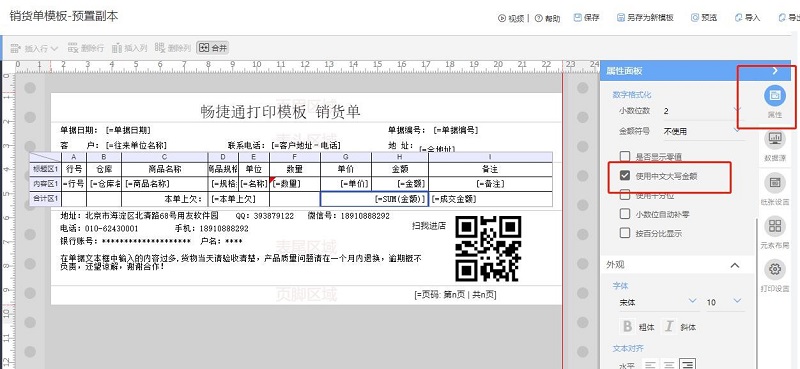This screenshot has width=800, height=369.
Task: Click 另存为新模板 save as new template
Action: click(x=645, y=17)
